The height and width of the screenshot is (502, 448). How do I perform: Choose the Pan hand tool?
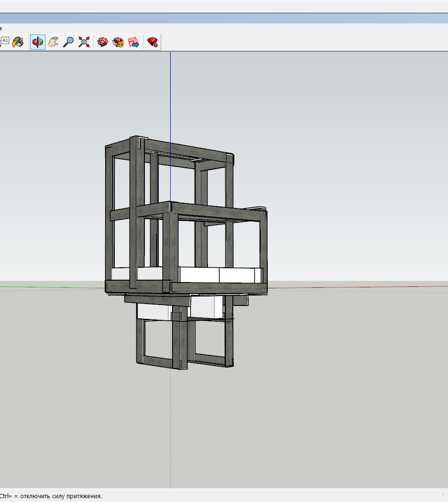pos(53,42)
